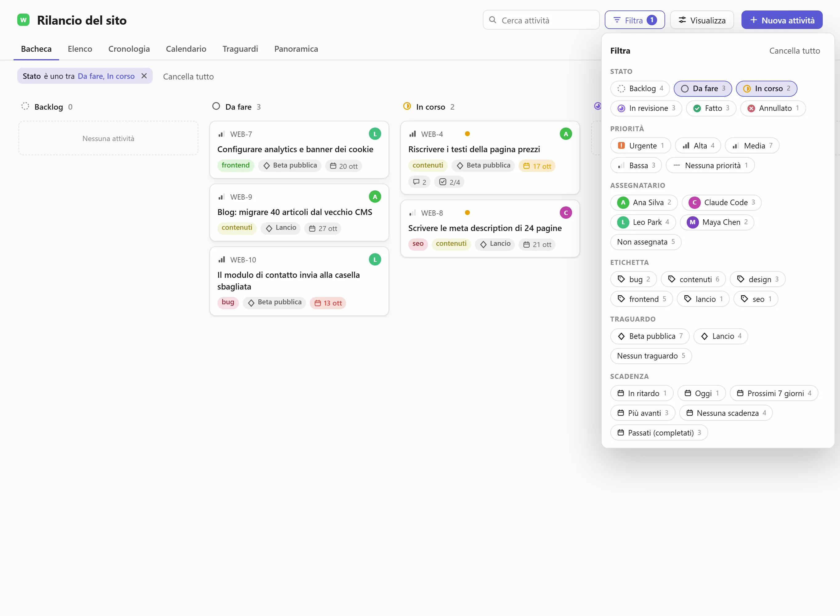
Task: Click the 17 ott due date on WEB-4
Action: point(537,166)
